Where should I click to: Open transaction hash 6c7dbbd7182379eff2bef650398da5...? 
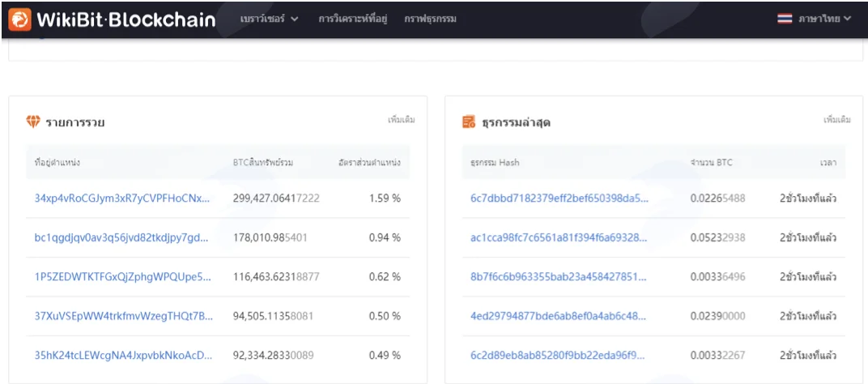[x=559, y=198]
